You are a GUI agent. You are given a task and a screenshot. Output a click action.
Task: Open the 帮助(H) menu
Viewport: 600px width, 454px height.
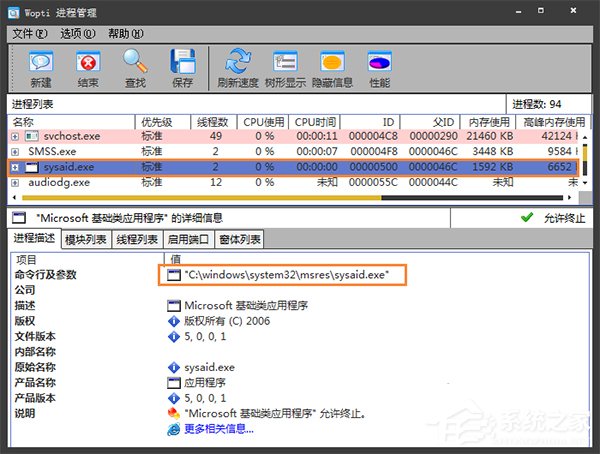126,34
